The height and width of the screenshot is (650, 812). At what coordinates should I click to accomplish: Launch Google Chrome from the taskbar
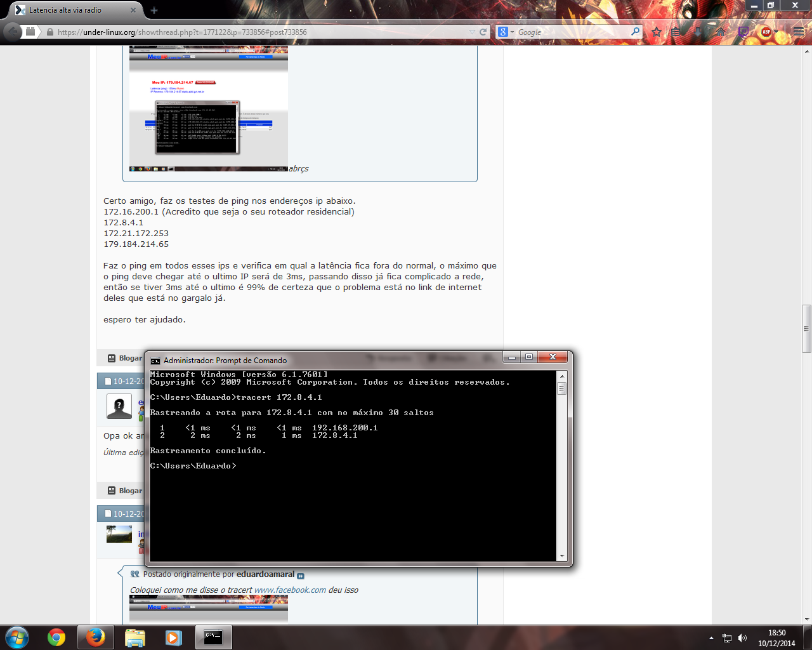point(56,637)
